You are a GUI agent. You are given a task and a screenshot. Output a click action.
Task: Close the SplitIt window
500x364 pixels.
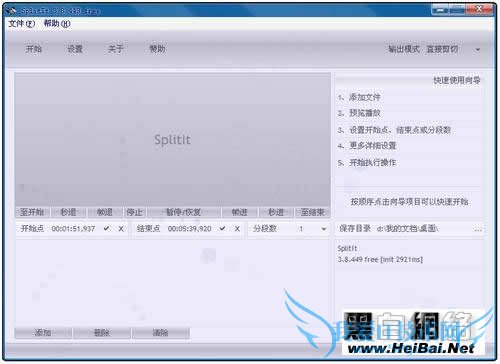point(479,10)
